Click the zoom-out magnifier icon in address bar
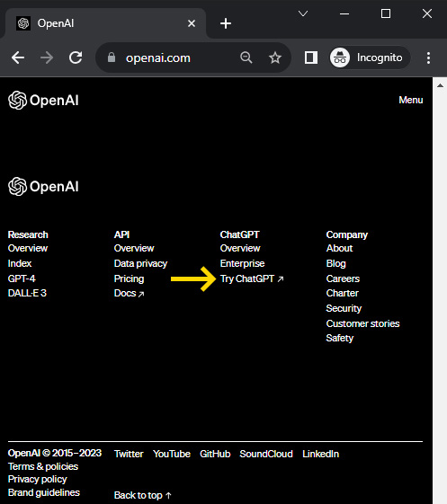Screen dimensions: 447x504 (246, 57)
